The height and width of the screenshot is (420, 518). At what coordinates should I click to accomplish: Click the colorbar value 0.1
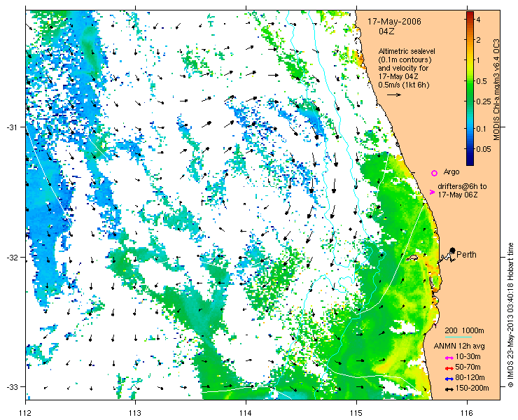pyautogui.click(x=481, y=128)
